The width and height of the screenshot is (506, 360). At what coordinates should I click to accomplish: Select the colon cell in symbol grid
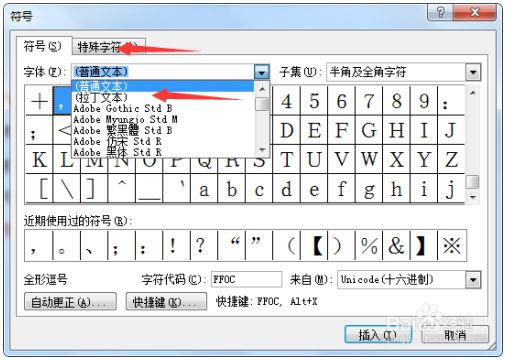pyautogui.click(x=451, y=101)
